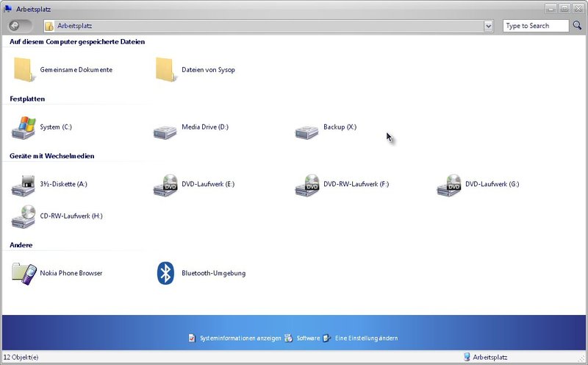
Task: Open the System (C:) drive
Action: [x=24, y=127]
